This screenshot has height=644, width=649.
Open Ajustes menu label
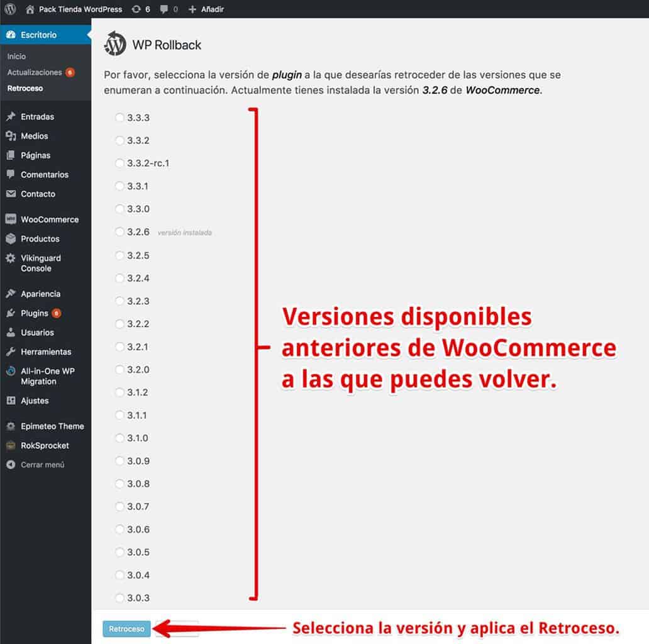pyautogui.click(x=35, y=401)
